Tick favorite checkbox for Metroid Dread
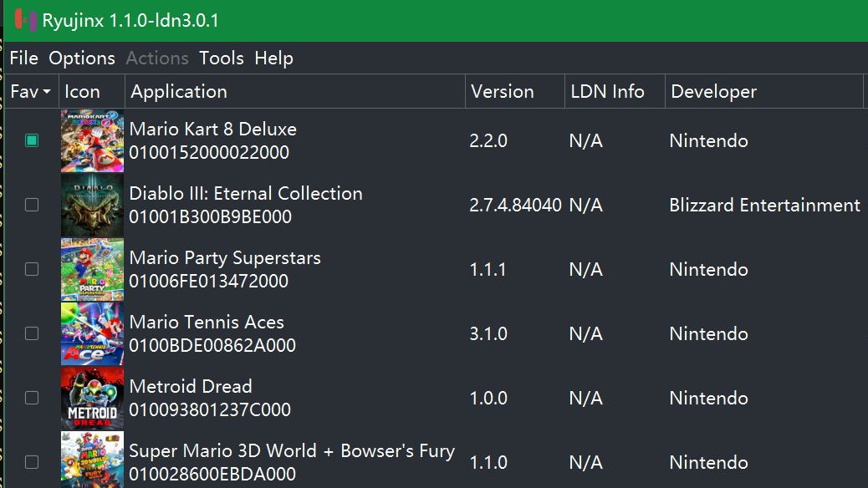 click(x=32, y=398)
